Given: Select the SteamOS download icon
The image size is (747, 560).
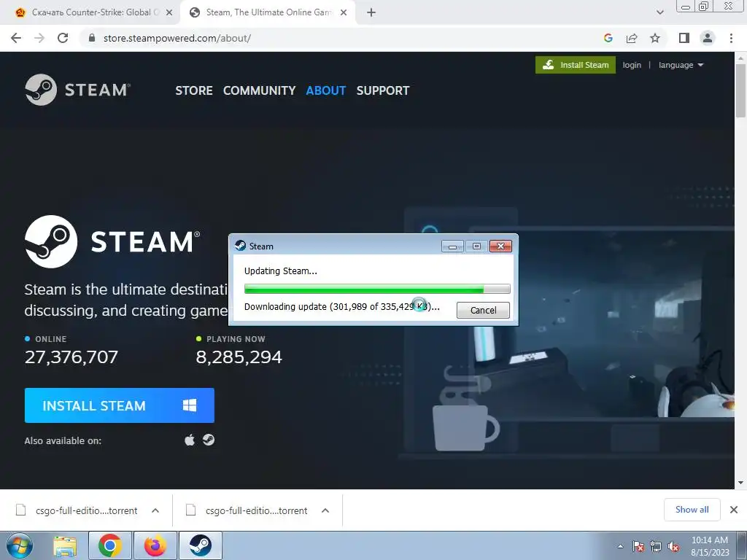Looking at the screenshot, I should pos(209,440).
